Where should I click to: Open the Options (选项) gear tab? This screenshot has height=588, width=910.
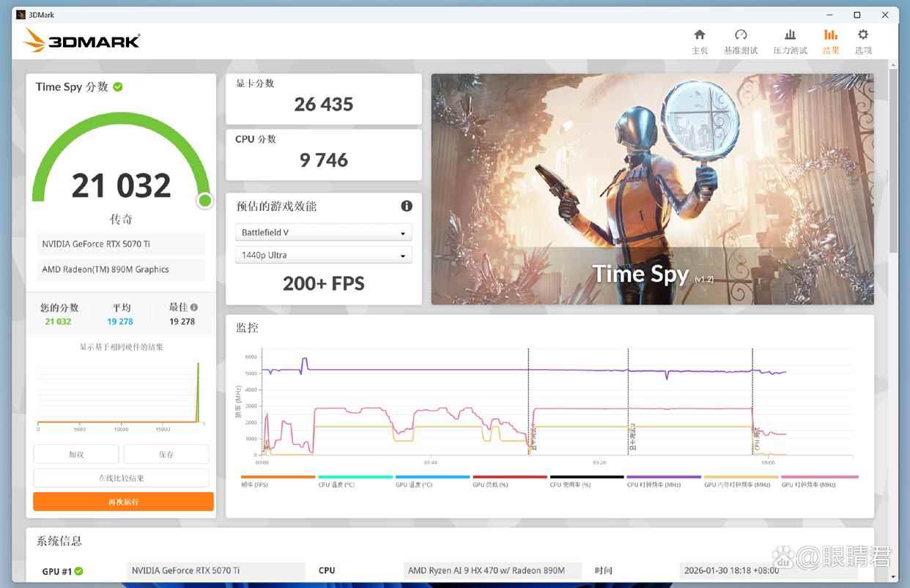[863, 42]
